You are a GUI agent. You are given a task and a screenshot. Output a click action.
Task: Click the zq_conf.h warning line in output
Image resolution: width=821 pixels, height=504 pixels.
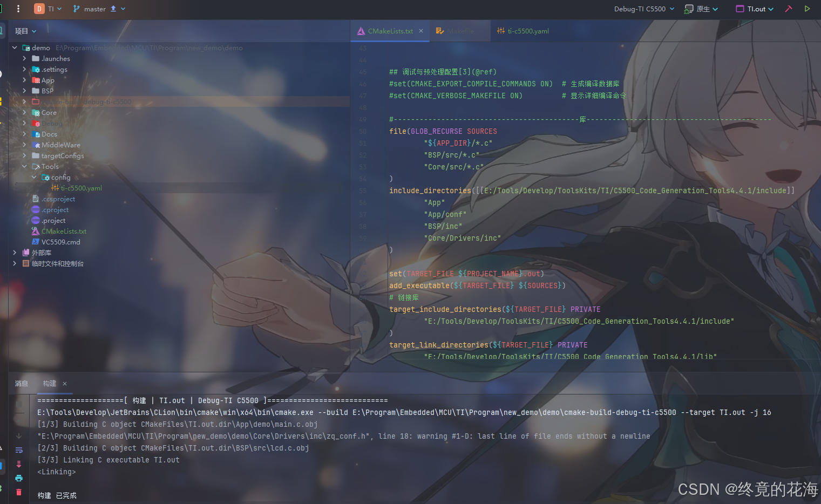[344, 436]
